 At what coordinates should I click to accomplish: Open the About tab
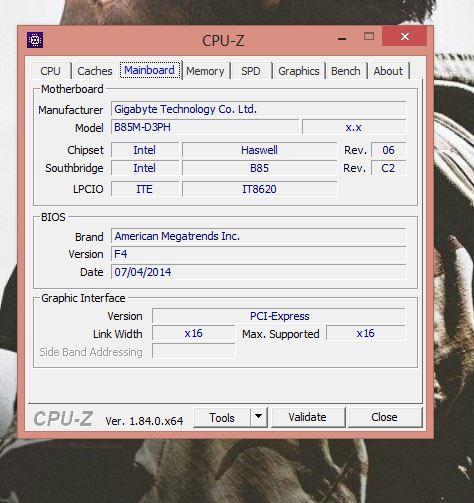pos(388,71)
